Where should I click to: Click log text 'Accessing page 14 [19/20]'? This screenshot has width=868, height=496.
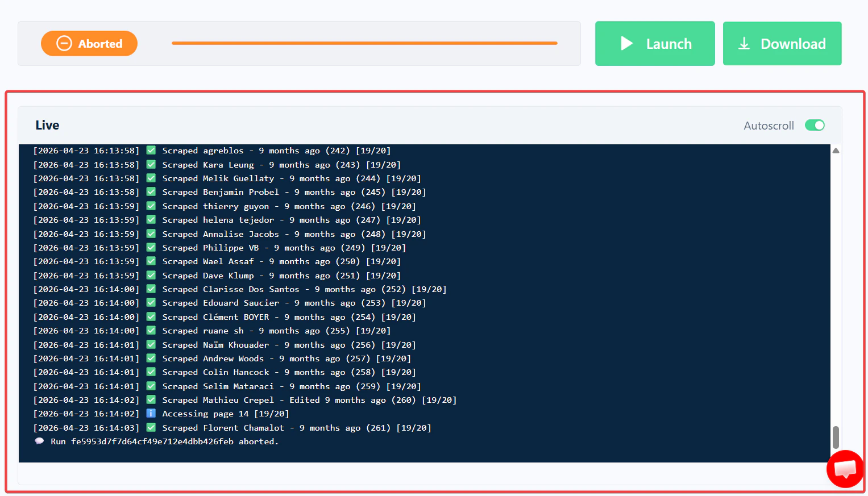coord(226,414)
